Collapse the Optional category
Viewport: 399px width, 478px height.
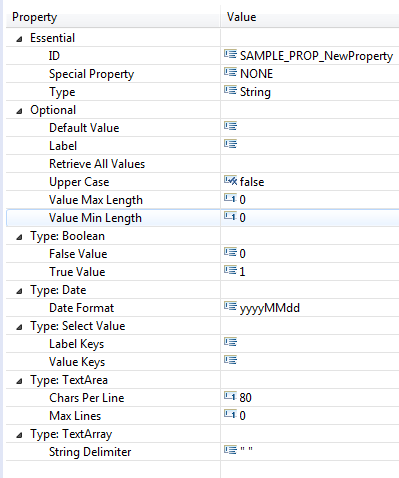tap(19, 111)
